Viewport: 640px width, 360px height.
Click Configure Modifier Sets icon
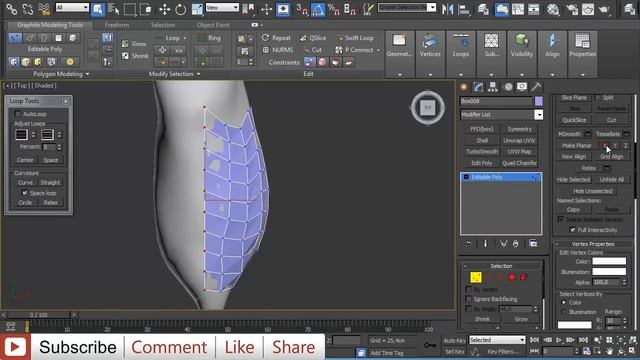pos(533,244)
